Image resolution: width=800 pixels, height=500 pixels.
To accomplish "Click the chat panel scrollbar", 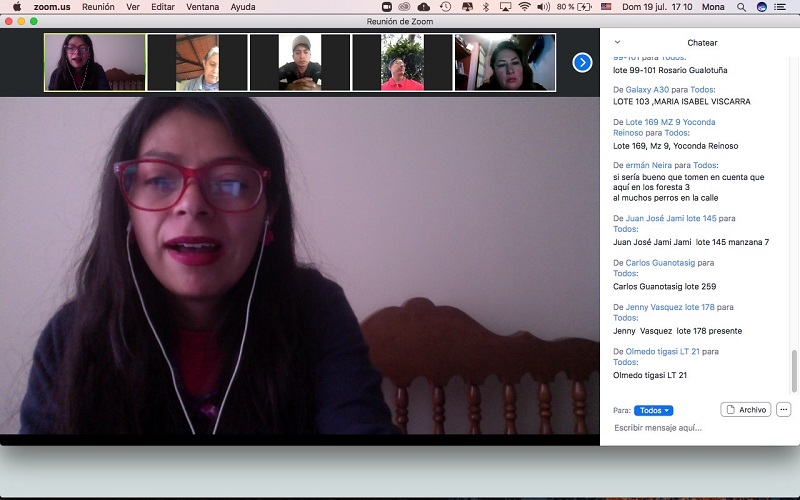I will point(793,371).
